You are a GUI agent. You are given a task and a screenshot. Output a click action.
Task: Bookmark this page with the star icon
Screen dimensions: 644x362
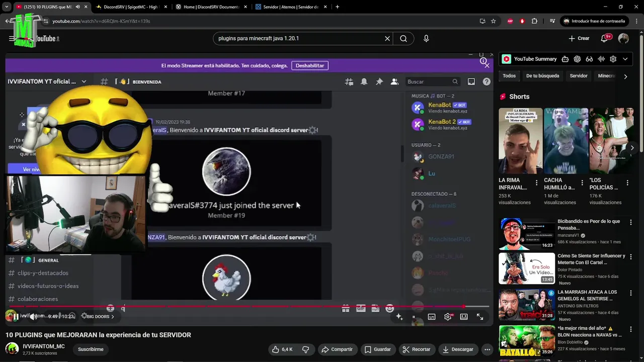pos(494,21)
